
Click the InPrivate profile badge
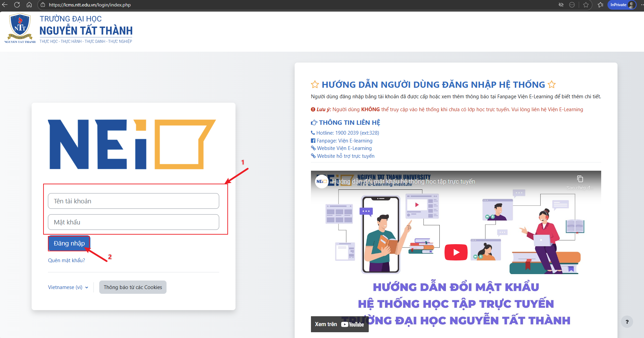(x=622, y=5)
